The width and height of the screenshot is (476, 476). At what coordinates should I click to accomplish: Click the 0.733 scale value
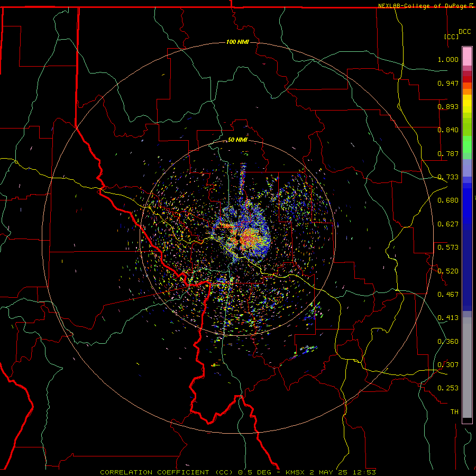pos(448,177)
